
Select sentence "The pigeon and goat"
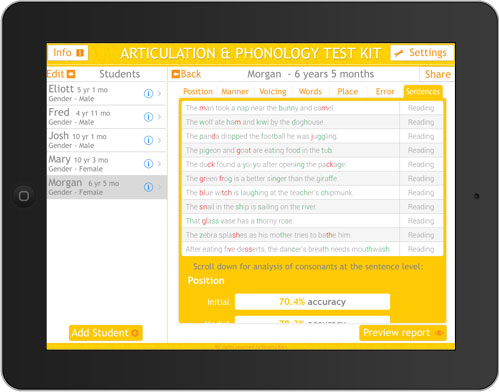(x=291, y=150)
